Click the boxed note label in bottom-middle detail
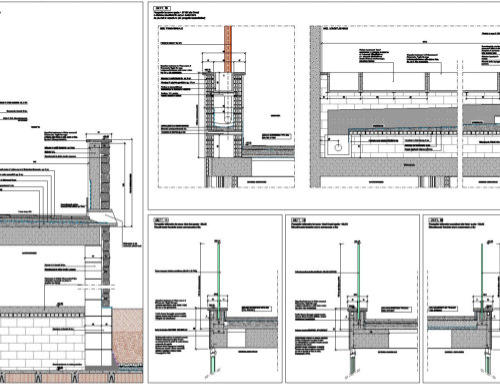500x384 pixels. (x=396, y=309)
